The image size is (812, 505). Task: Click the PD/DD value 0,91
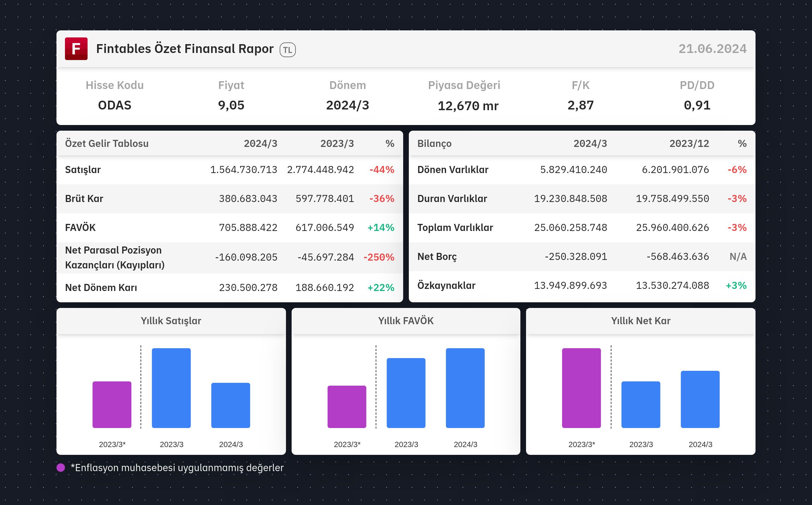click(x=697, y=105)
